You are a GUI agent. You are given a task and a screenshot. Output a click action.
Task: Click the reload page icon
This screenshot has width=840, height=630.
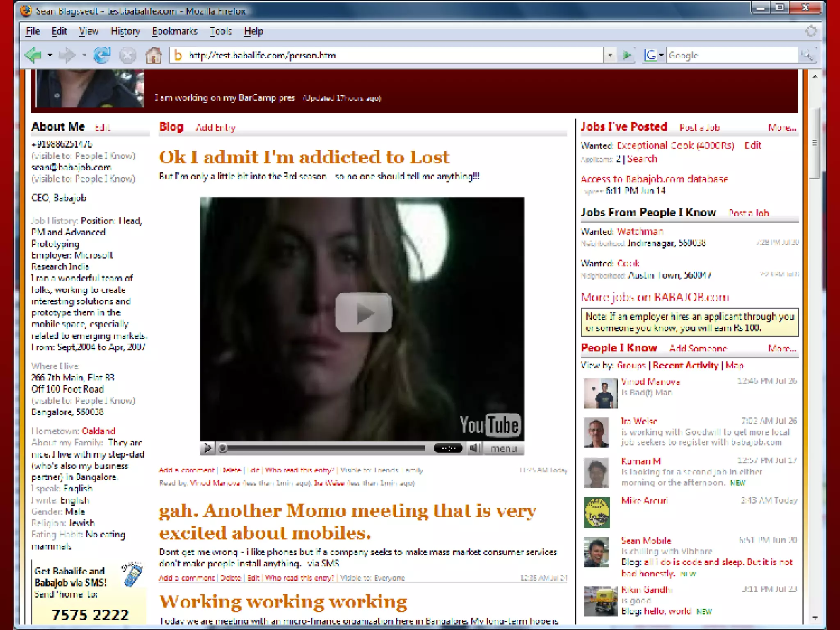click(102, 55)
